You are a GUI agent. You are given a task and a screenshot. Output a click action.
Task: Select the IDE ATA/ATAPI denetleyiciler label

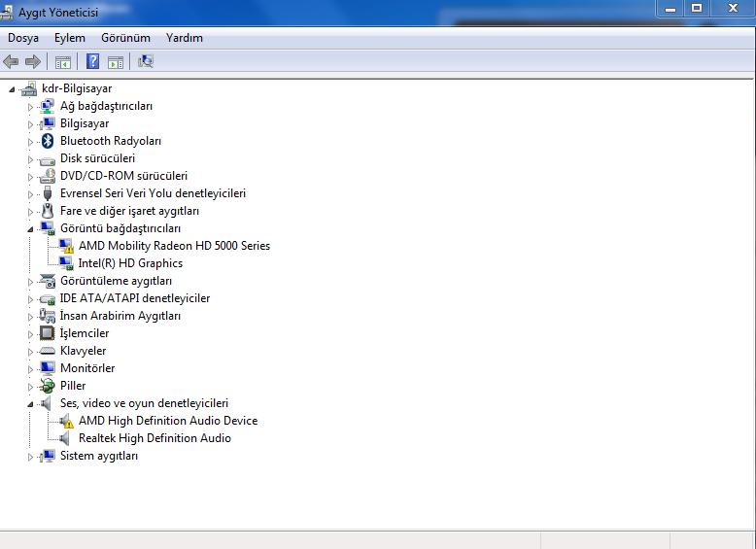(135, 298)
